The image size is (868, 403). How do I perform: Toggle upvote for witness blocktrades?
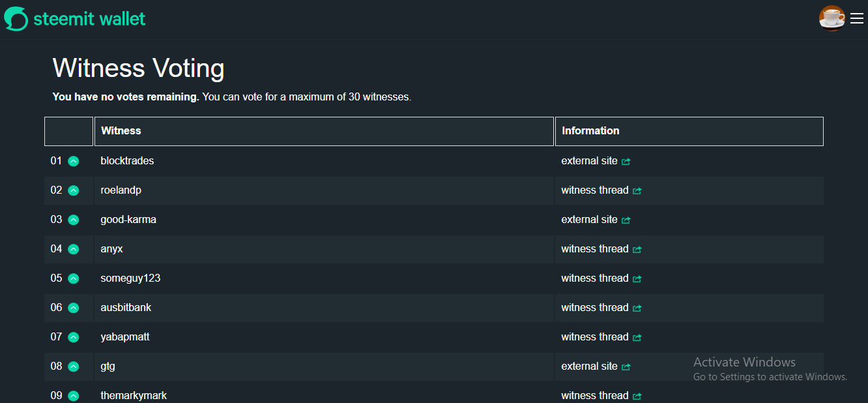coord(74,161)
